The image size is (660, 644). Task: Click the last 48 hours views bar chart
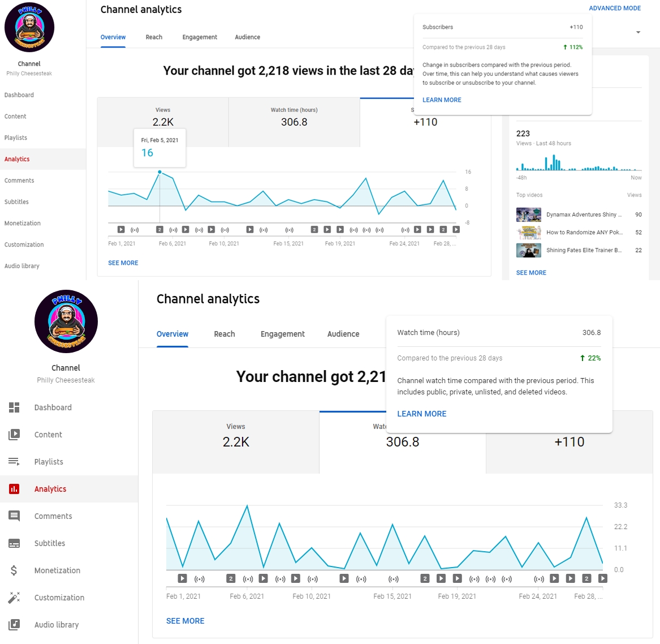pyautogui.click(x=579, y=162)
